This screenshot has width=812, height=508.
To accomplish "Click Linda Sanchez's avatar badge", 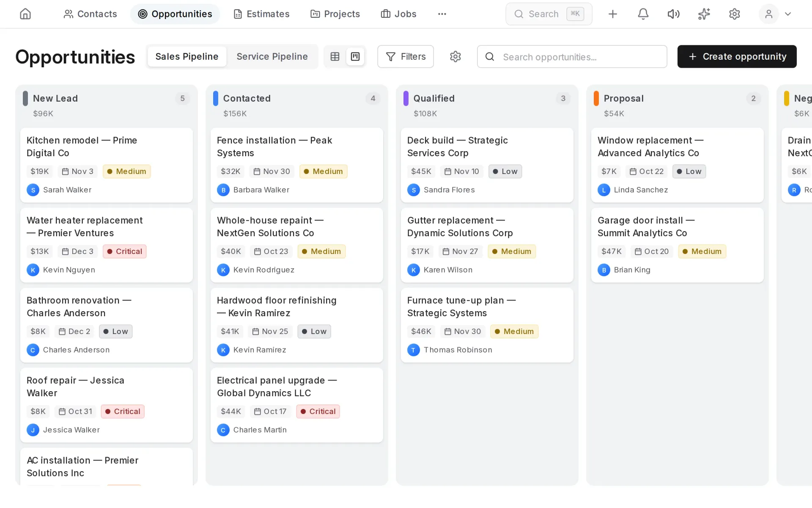I will [604, 190].
